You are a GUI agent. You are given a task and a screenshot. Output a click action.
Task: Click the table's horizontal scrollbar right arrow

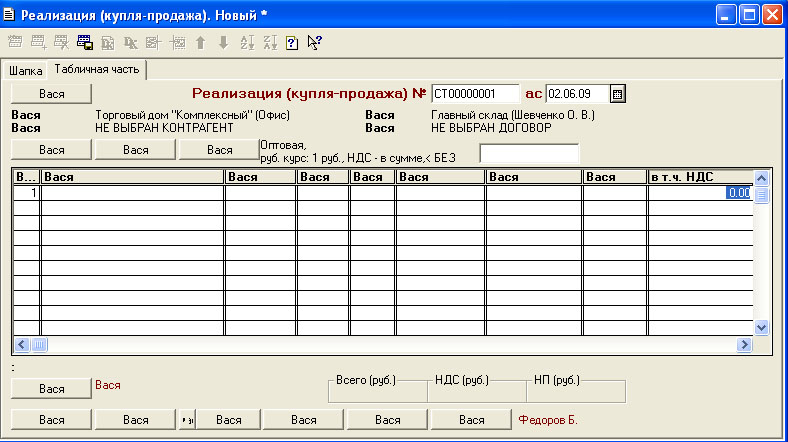(x=743, y=344)
